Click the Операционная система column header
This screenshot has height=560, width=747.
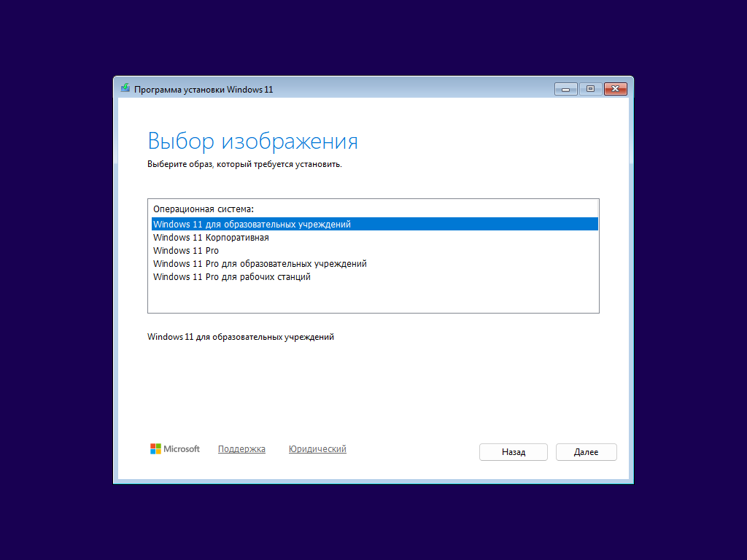[x=204, y=209]
